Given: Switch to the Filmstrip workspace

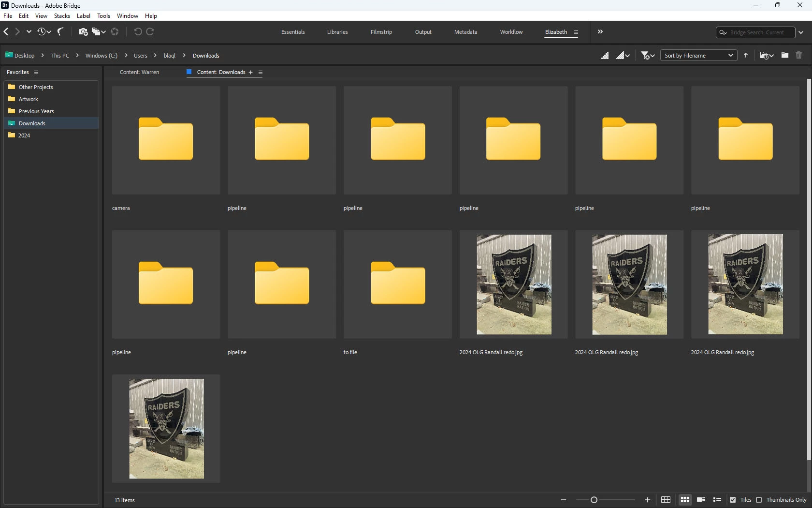Looking at the screenshot, I should [381, 32].
